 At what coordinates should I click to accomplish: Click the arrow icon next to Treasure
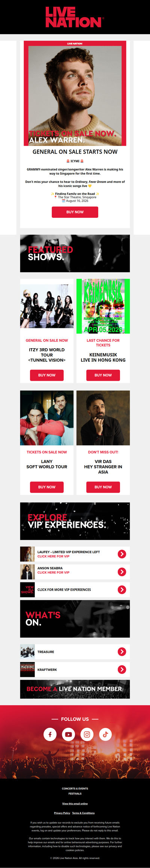[122, 652]
